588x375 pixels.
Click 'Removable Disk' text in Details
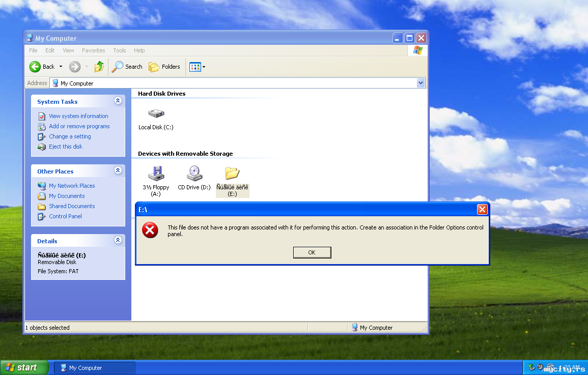point(57,262)
